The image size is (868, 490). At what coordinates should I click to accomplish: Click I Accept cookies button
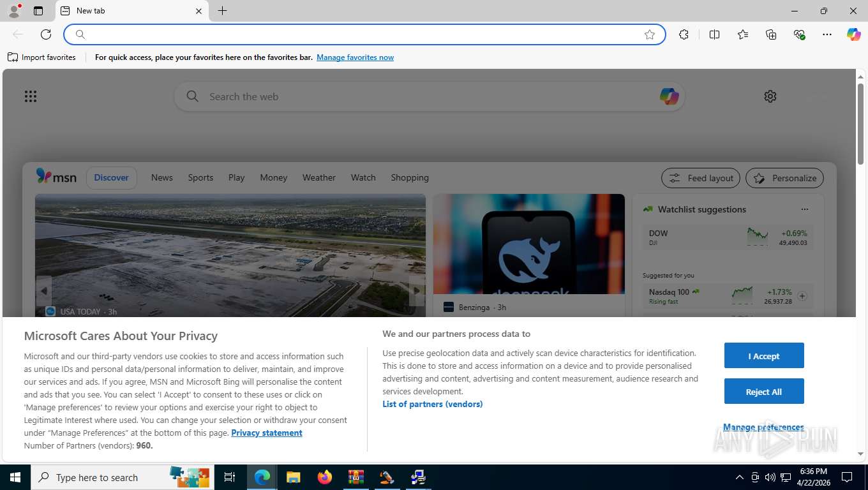pos(764,355)
